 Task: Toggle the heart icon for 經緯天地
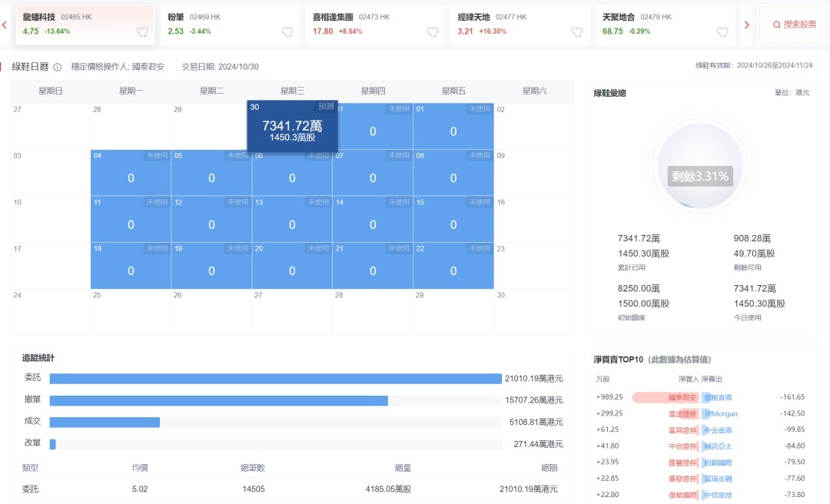577,32
